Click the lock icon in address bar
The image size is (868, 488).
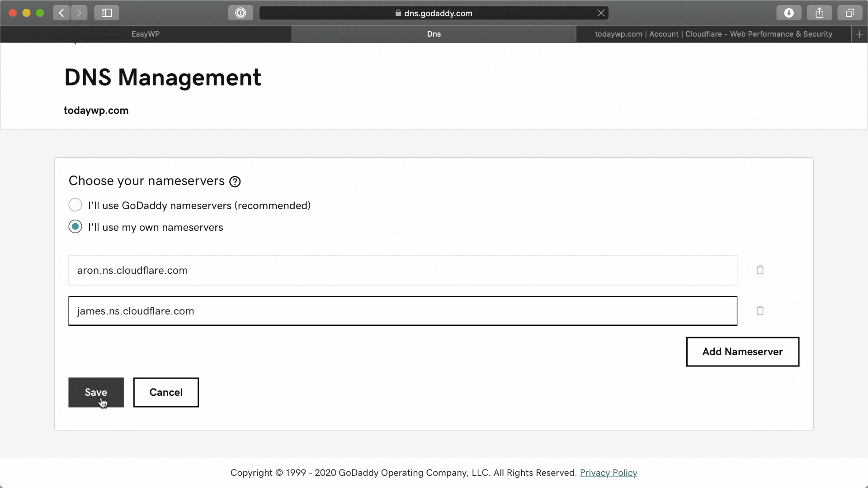398,13
